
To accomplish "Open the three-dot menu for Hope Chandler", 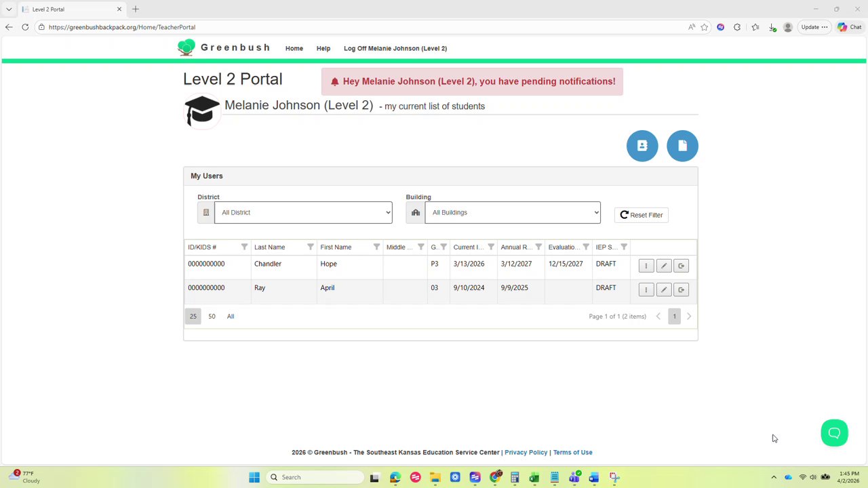I will coord(646,266).
